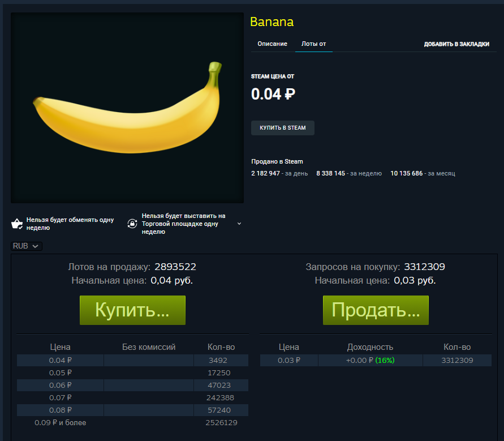Click the 0.04 ₽ Steam price
Viewport: 504px width, 441px height.
tap(273, 94)
